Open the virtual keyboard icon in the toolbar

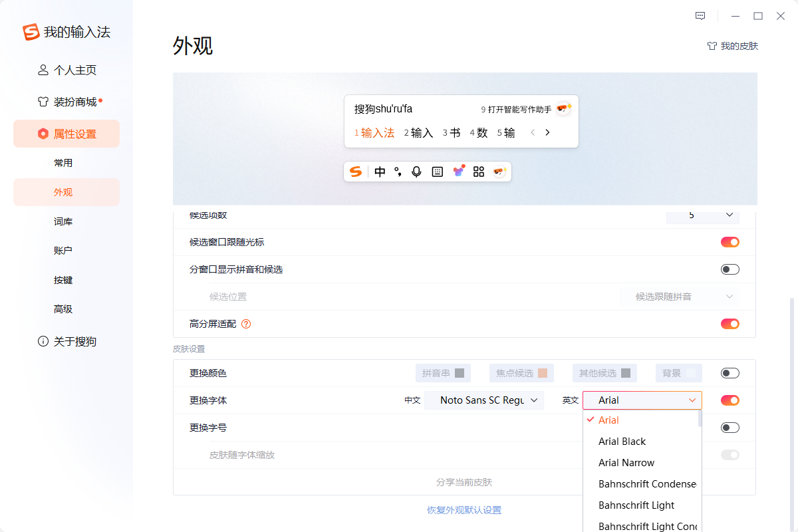437,172
